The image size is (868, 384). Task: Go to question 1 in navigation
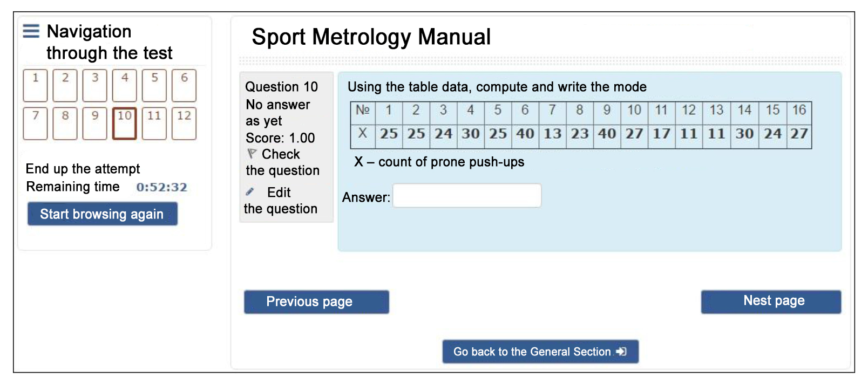tap(36, 85)
